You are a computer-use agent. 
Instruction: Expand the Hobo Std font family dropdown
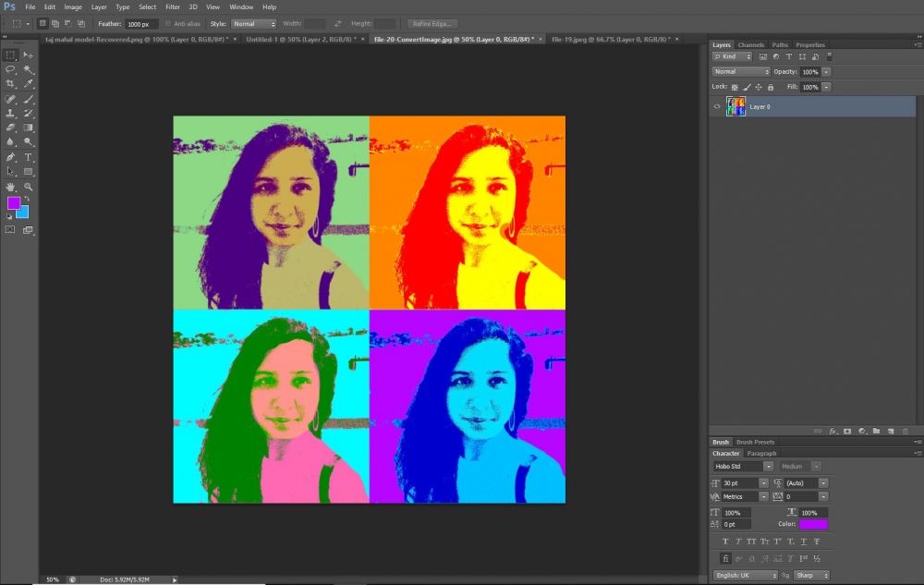click(x=767, y=467)
